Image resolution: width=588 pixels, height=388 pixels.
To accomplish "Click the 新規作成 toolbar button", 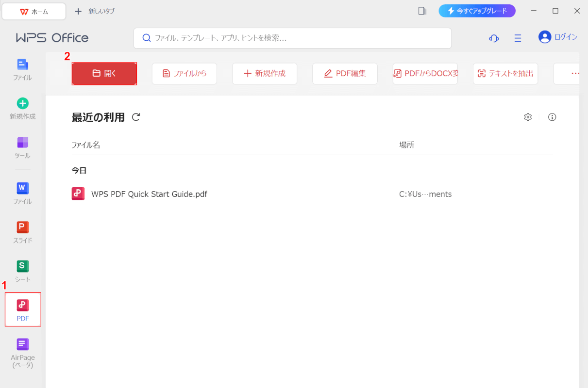I will [x=265, y=74].
